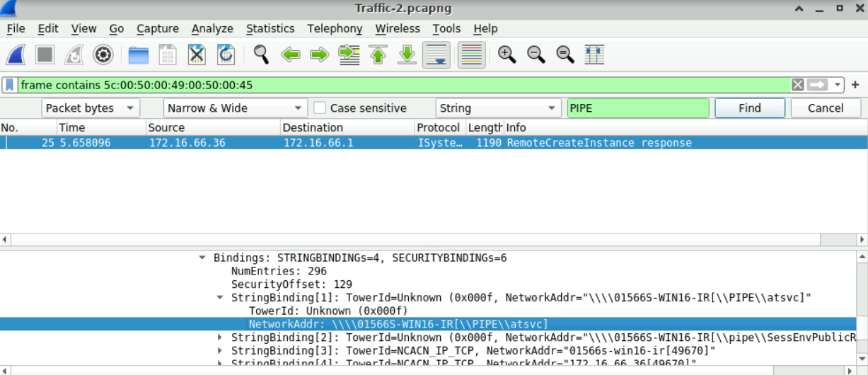The image size is (868, 375).
Task: Sort by the Time column header
Action: (101, 127)
